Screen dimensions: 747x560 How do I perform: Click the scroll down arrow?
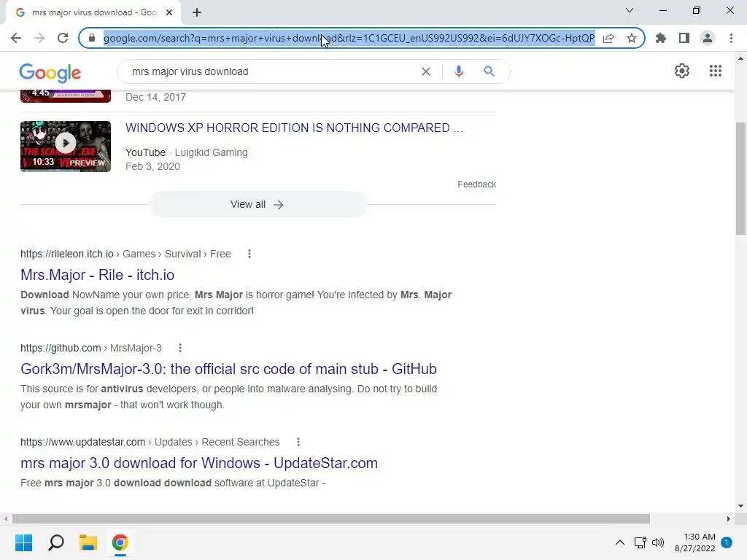click(x=740, y=506)
